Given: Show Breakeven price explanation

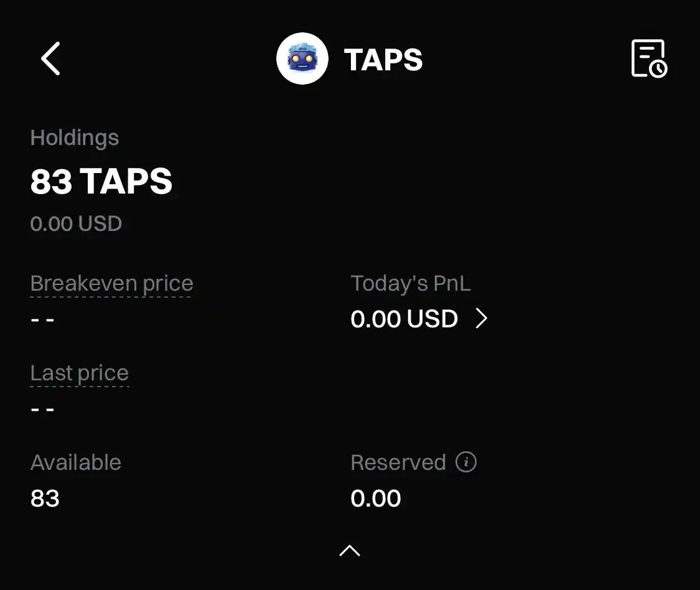Looking at the screenshot, I should click(111, 284).
